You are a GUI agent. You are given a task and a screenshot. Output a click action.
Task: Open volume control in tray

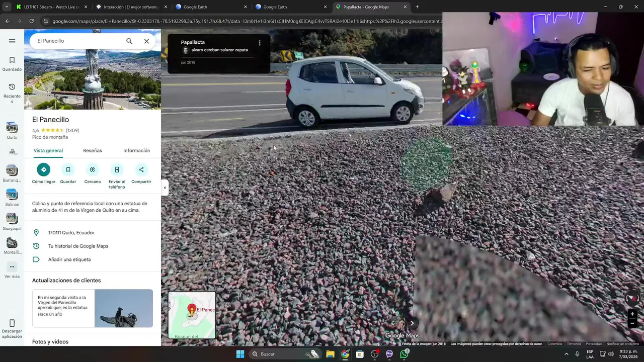tap(611, 354)
